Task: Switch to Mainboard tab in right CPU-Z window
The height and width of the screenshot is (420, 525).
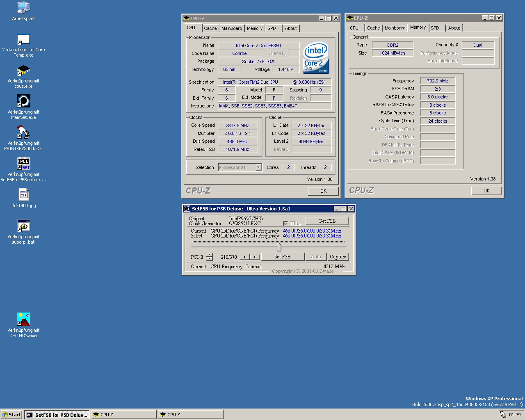Action: pyautogui.click(x=395, y=28)
